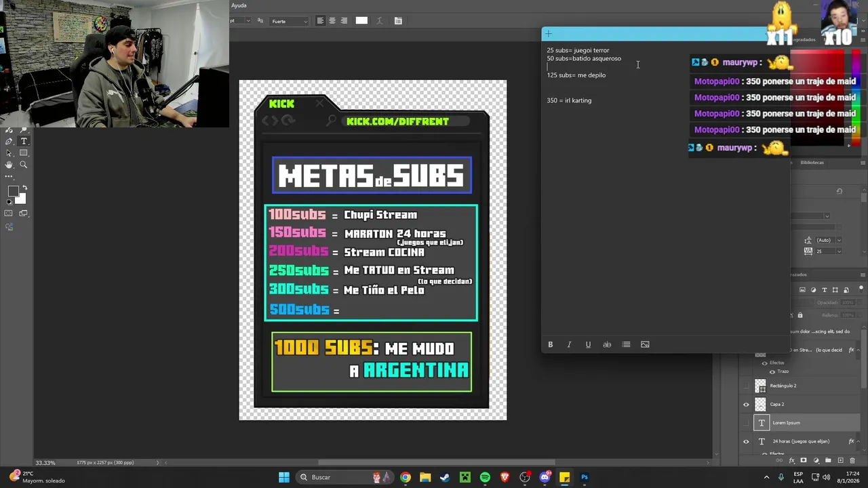Delete layer trash icon in Layers panel
The image size is (868, 488).
click(852, 460)
